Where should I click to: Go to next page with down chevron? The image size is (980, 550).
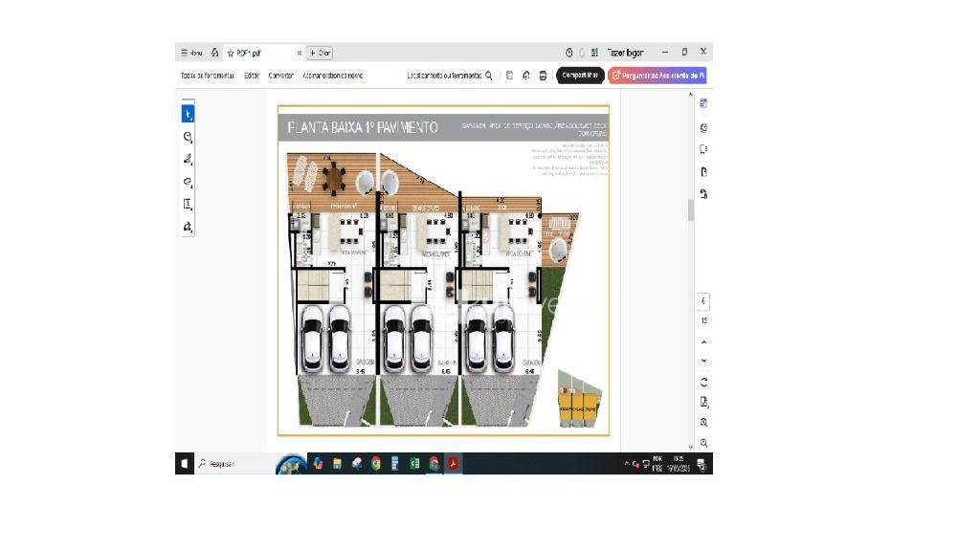click(703, 361)
